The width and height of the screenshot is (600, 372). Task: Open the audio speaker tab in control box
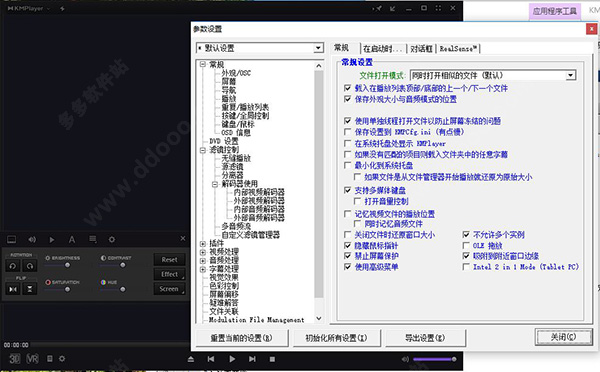tap(32, 240)
